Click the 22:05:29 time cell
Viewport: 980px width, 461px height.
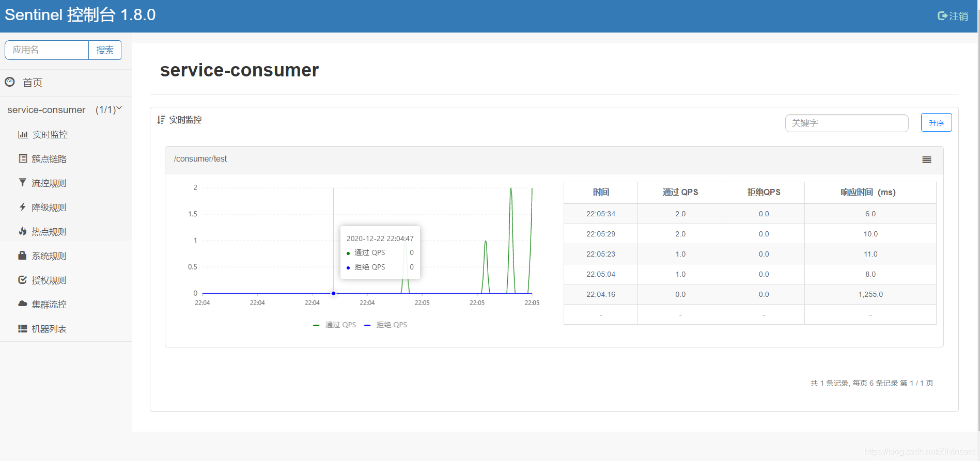click(x=601, y=234)
